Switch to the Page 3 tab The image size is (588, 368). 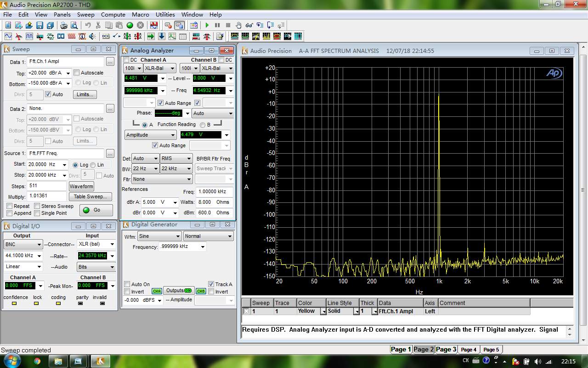point(446,349)
